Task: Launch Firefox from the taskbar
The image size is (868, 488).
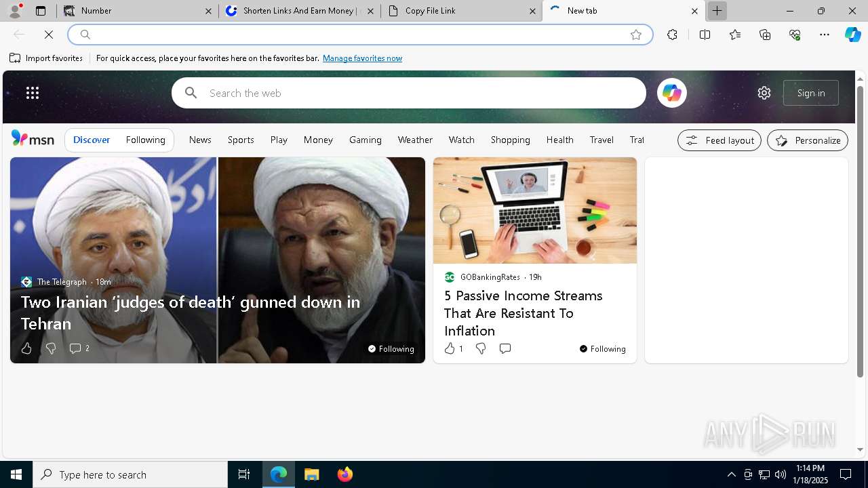Action: 345,474
